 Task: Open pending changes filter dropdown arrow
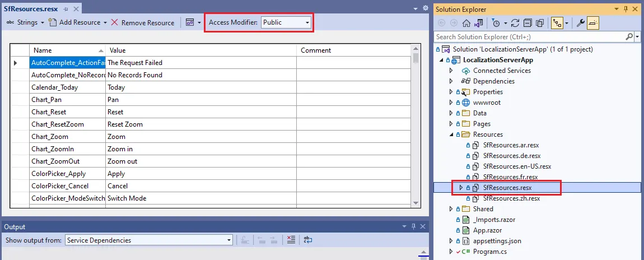point(506,23)
